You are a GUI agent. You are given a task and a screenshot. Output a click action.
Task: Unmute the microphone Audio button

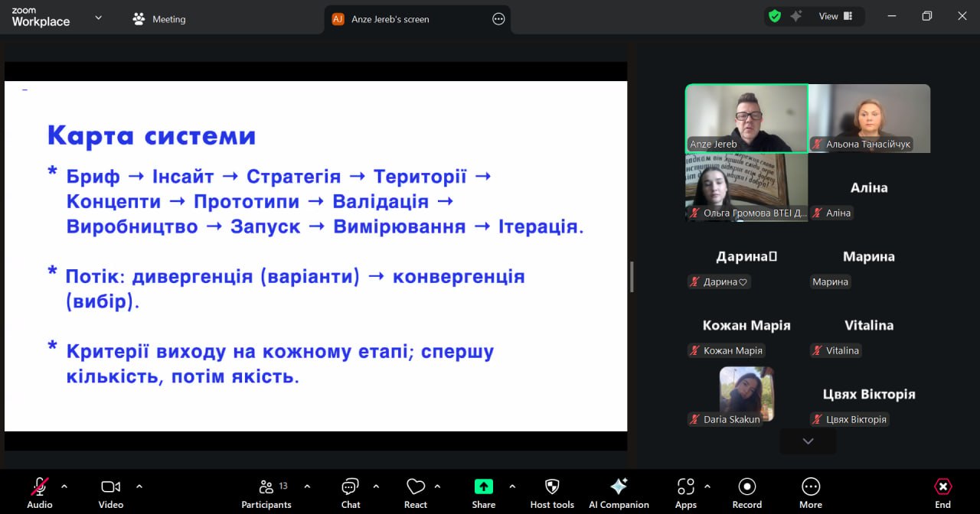[39, 486]
